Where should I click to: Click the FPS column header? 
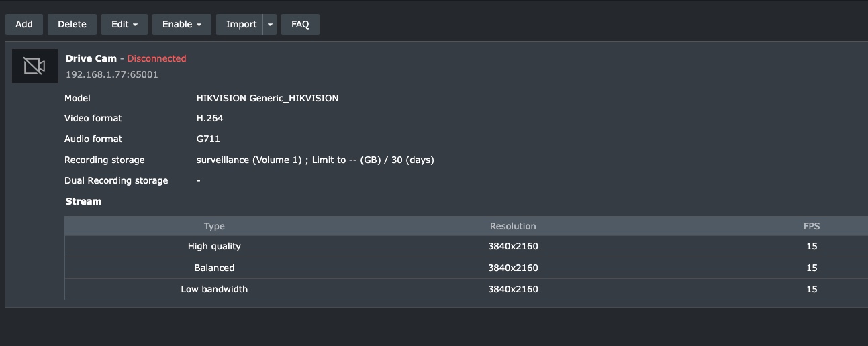coord(812,226)
